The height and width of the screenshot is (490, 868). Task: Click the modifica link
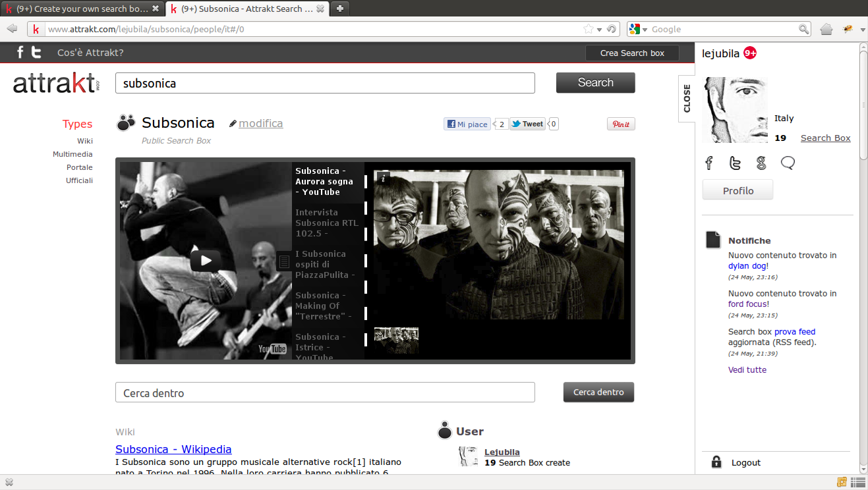click(x=261, y=123)
